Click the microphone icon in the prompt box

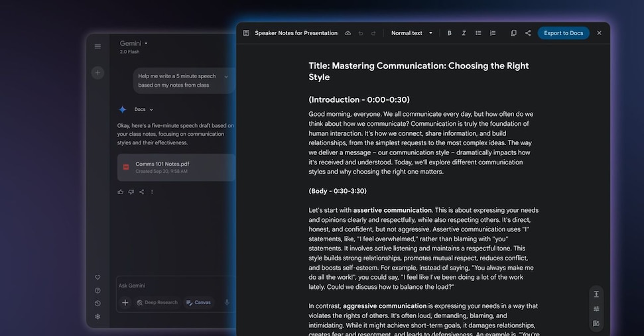tap(227, 302)
